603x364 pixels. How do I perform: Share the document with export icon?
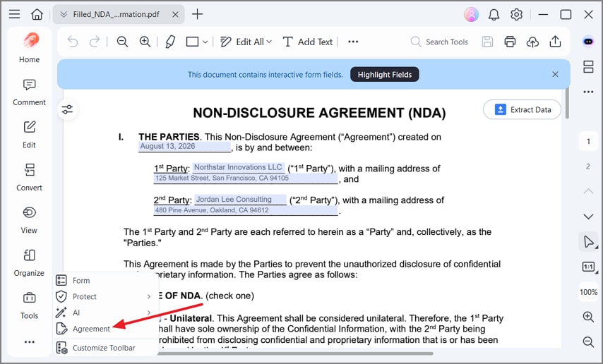pos(555,42)
